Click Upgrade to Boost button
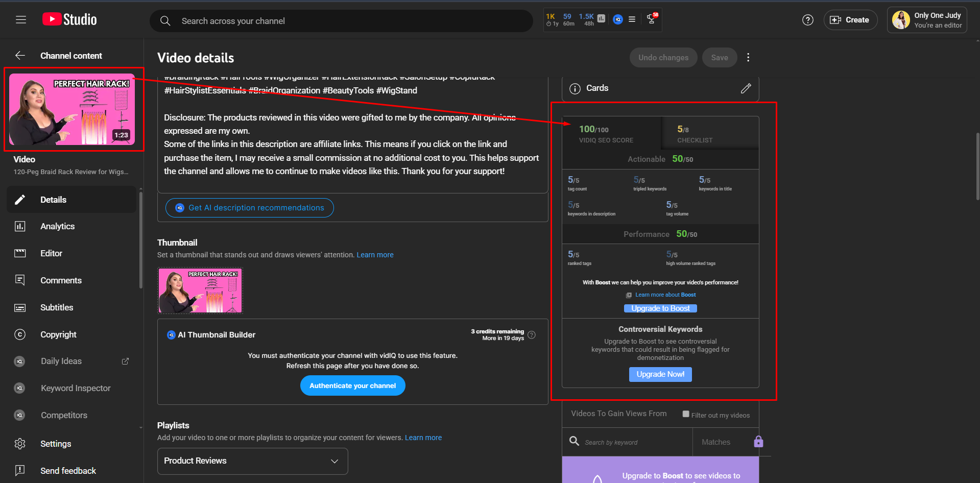This screenshot has height=483, width=980. (660, 308)
